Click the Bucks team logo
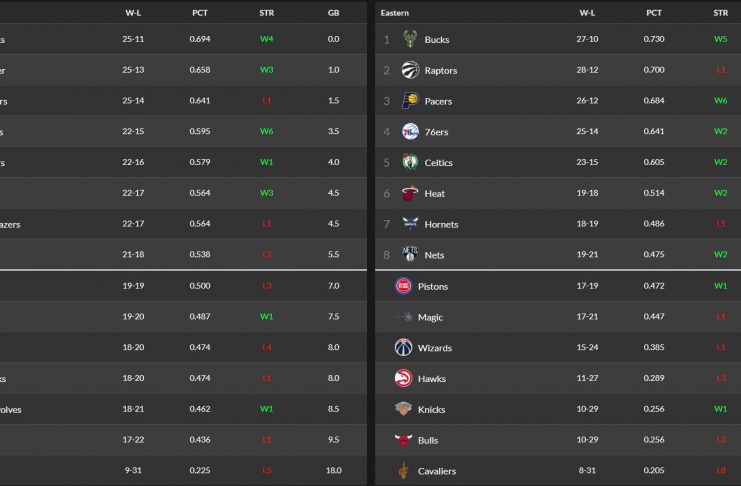 [409, 39]
